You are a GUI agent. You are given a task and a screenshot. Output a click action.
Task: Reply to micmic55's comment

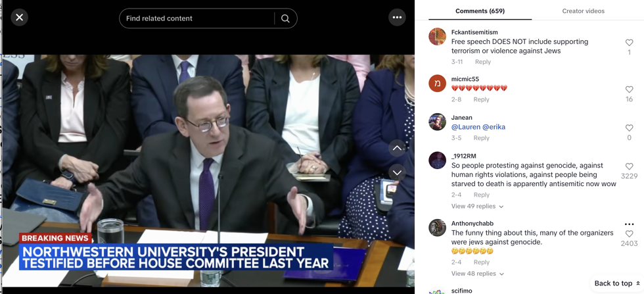[481, 99]
